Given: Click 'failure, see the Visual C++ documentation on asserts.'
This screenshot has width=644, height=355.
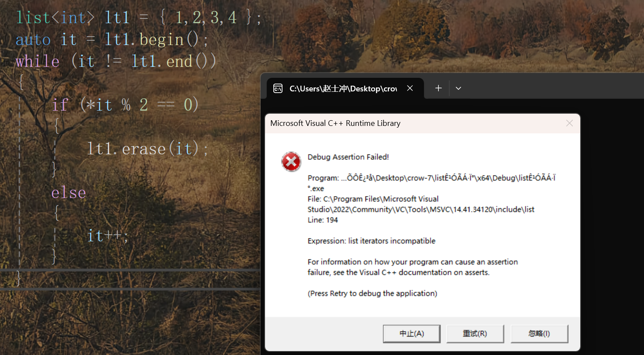Looking at the screenshot, I should (399, 272).
